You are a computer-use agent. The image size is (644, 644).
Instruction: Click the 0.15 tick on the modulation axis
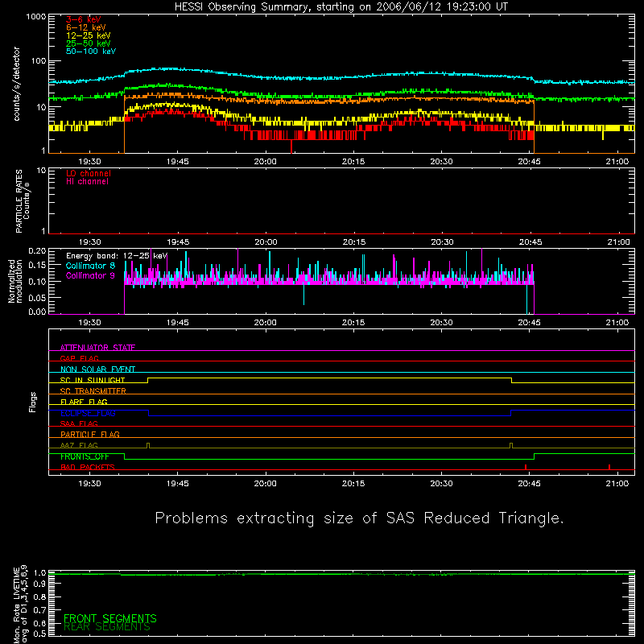click(37, 266)
